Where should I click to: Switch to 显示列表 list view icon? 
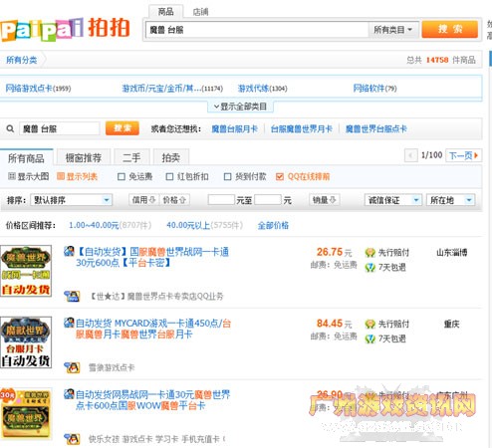point(60,176)
